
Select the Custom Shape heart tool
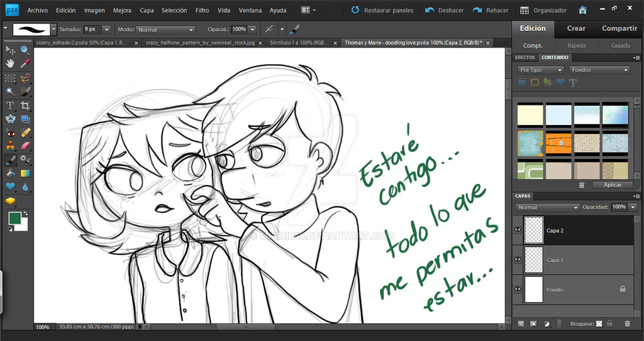tap(10, 187)
